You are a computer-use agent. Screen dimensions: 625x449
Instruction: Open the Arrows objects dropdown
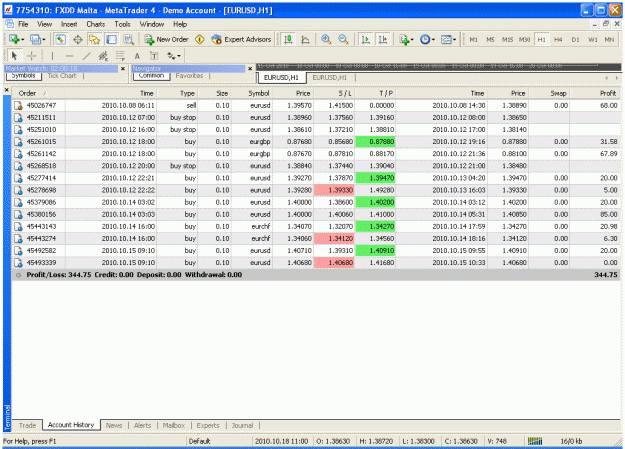coord(173,56)
